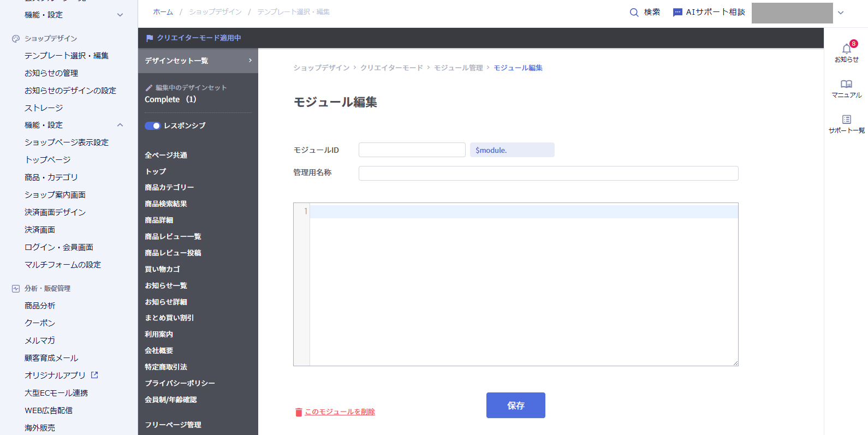Click the 保存 button

pos(516,406)
